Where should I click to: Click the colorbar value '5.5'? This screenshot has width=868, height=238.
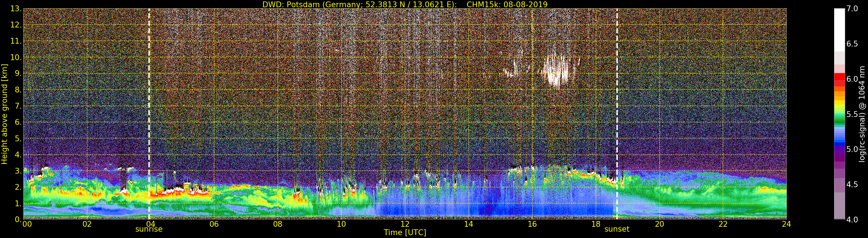pyautogui.click(x=852, y=114)
